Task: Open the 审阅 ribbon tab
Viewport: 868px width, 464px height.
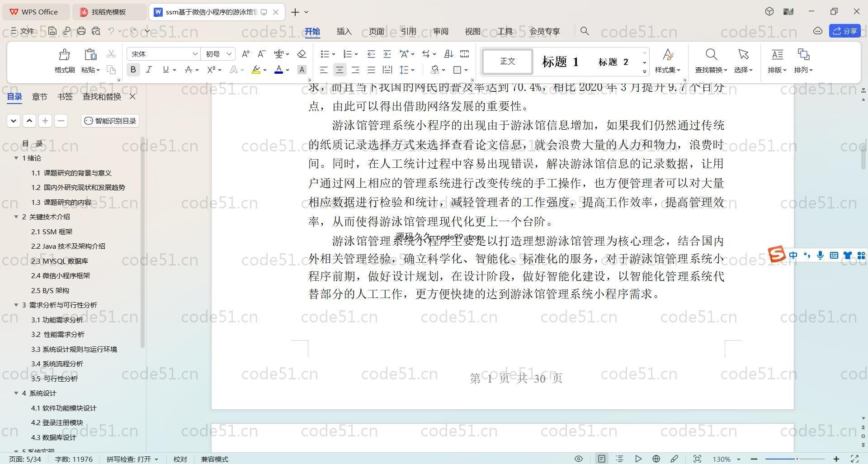Action: tap(440, 31)
